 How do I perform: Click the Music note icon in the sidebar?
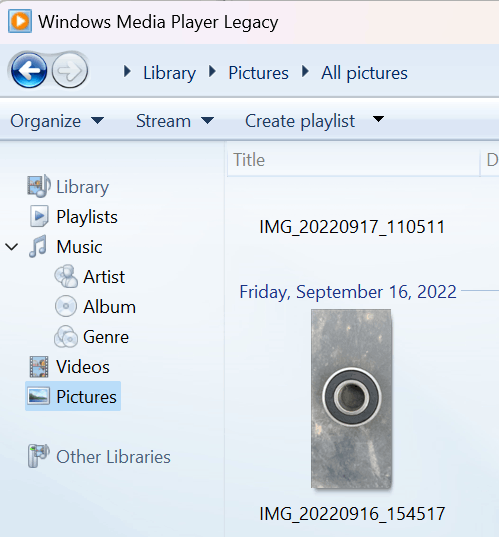(38, 246)
